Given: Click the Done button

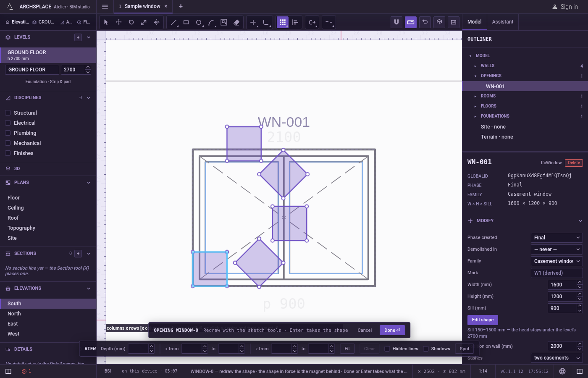Looking at the screenshot, I should [392, 330].
